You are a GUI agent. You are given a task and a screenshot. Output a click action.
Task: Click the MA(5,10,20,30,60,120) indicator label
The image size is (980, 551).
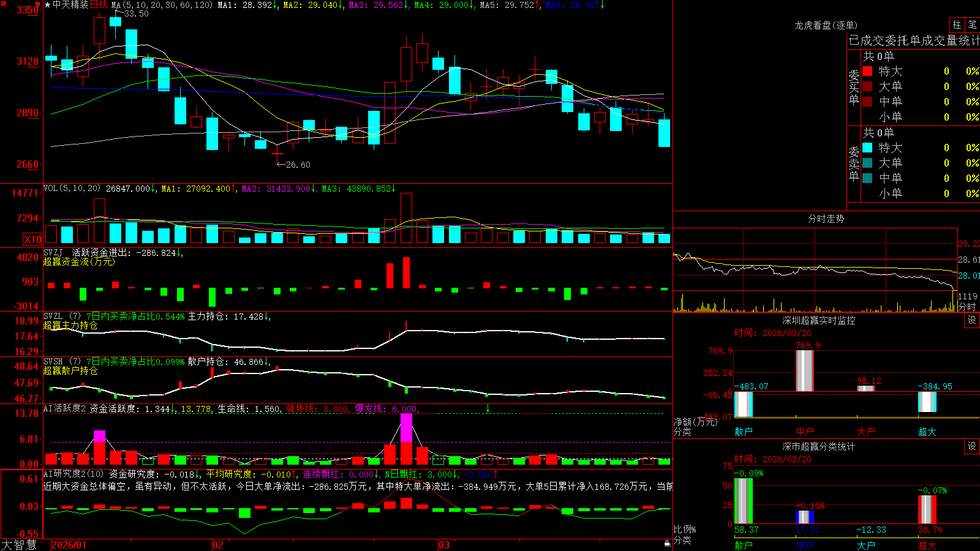click(x=162, y=5)
